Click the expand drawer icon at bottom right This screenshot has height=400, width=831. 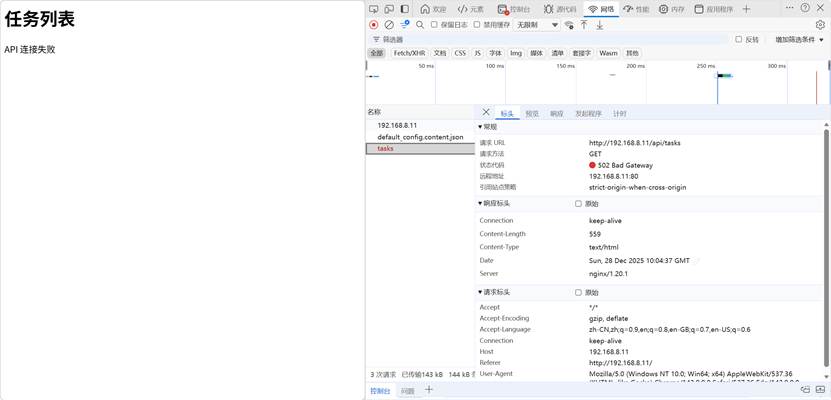[x=820, y=390]
